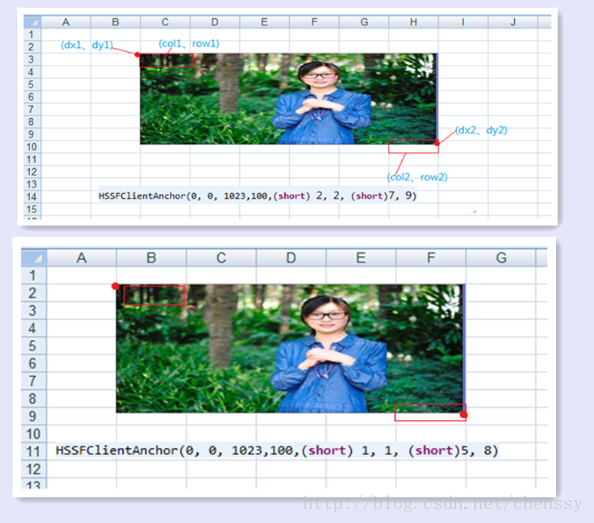The image size is (594, 523).
Task: Select column J header in the upper spreadsheet
Action: click(x=513, y=22)
